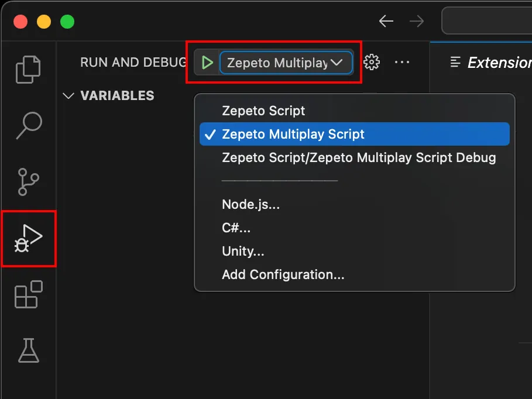Go forward with the right arrow
Screen dimensions: 532x399
pos(417,21)
